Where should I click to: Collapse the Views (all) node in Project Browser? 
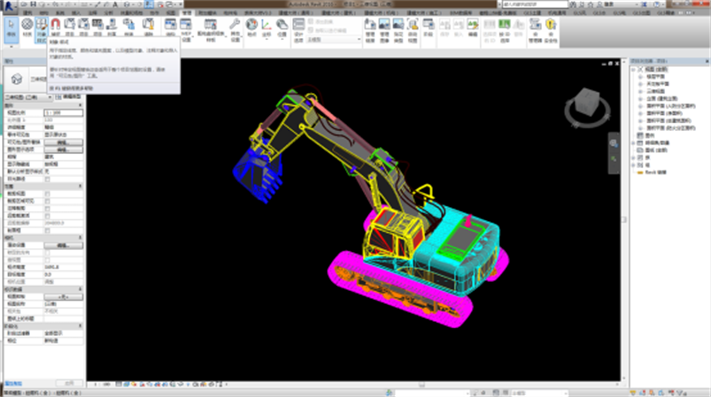coord(634,69)
